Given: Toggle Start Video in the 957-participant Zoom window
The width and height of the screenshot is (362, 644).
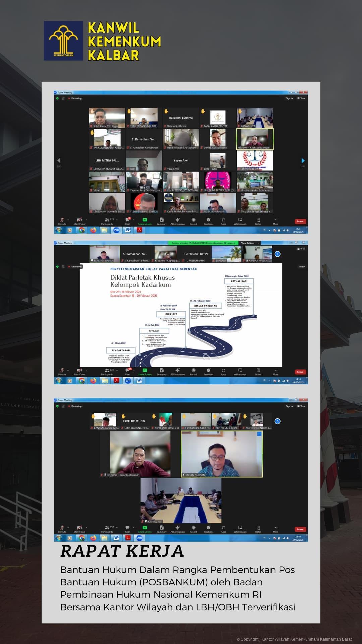Looking at the screenshot, I should (x=79, y=529).
